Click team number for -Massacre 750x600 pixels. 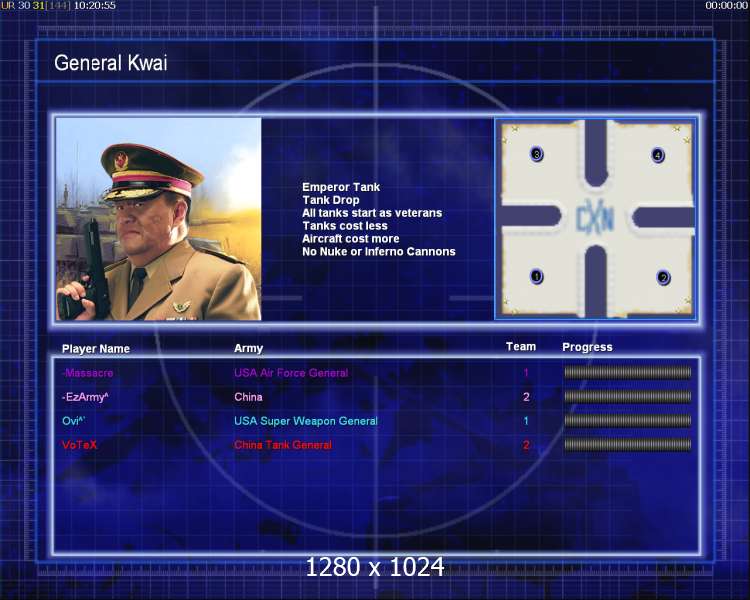click(x=526, y=373)
